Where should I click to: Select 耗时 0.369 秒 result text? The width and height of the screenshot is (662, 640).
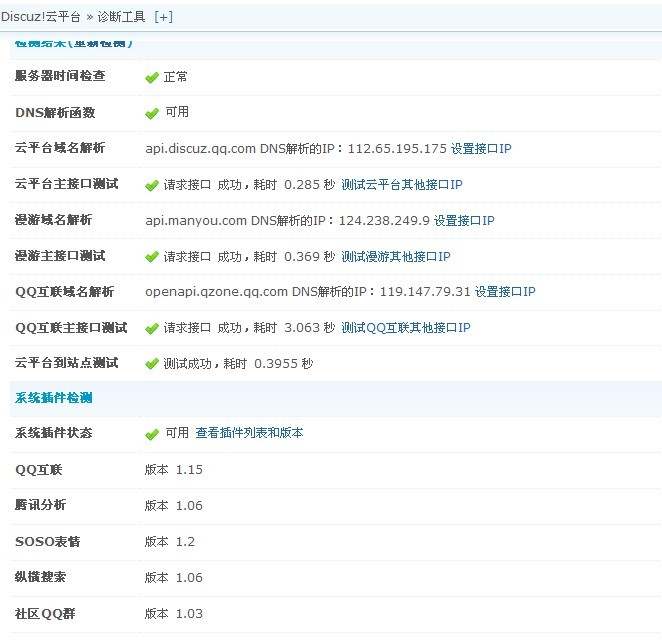click(x=294, y=256)
